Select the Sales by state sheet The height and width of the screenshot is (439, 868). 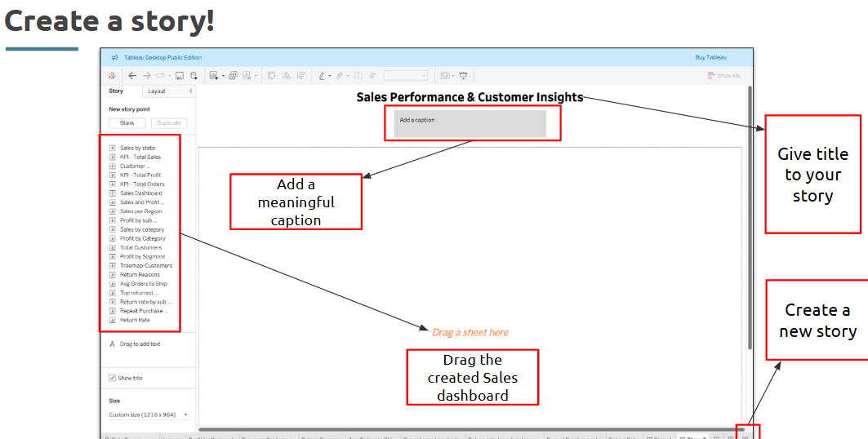[x=137, y=148]
